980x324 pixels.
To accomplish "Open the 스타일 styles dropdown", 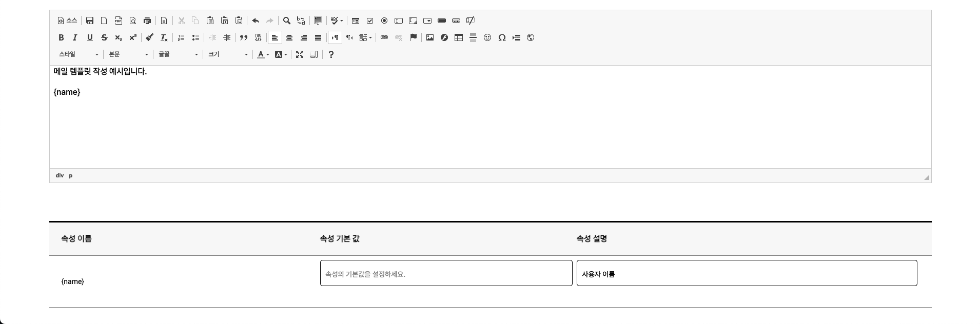I will 79,54.
